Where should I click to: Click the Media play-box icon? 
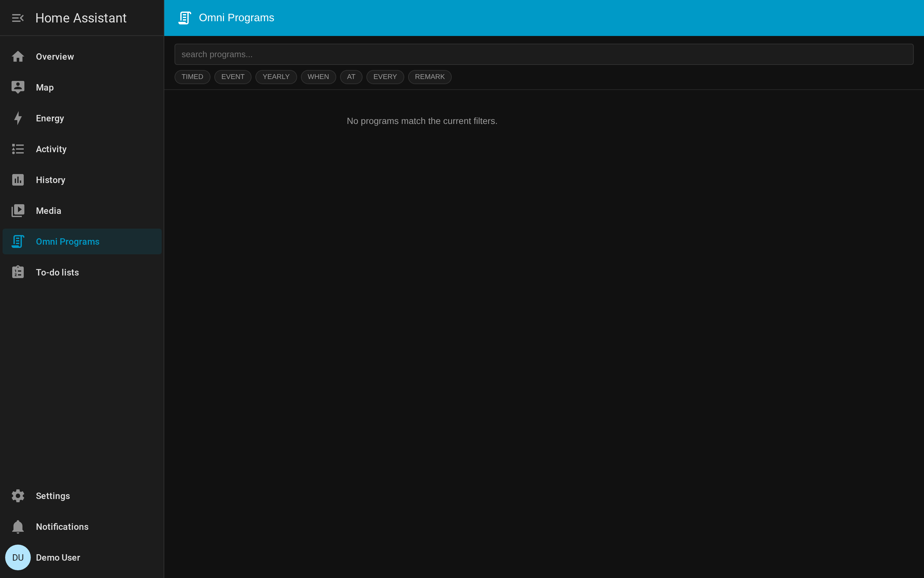18,211
